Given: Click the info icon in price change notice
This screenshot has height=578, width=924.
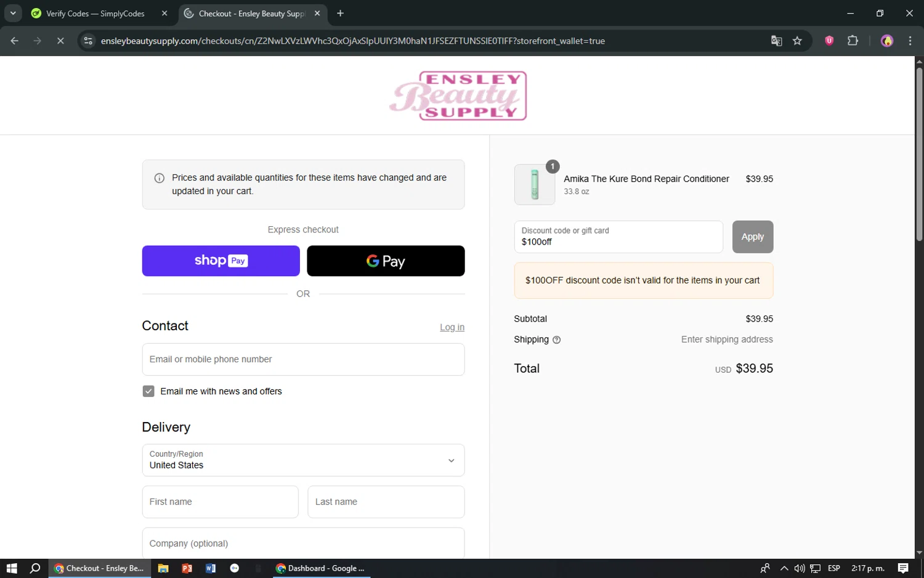Looking at the screenshot, I should coord(159,178).
